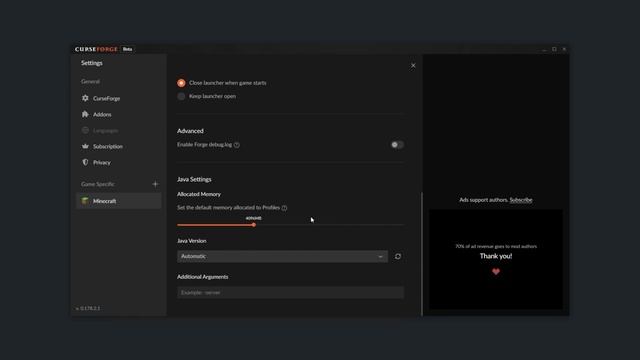The height and width of the screenshot is (360, 640).
Task: Add a game with the plus icon
Action: tap(155, 184)
